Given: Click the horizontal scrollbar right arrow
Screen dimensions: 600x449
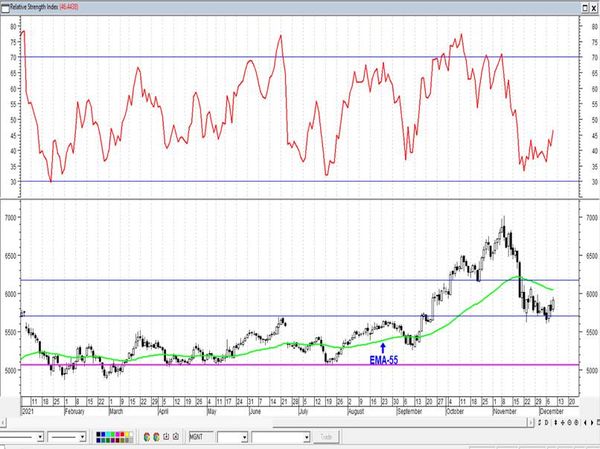Looking at the screenshot, I should pos(531,423).
